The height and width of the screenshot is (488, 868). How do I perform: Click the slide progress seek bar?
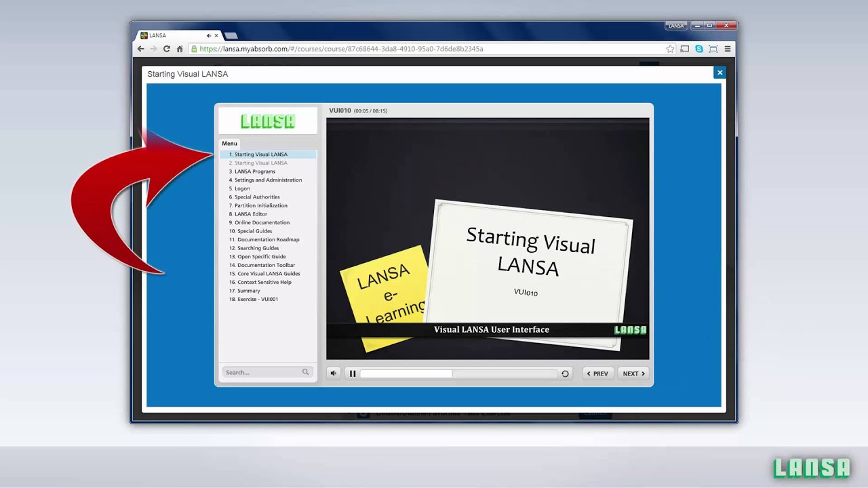coord(458,373)
